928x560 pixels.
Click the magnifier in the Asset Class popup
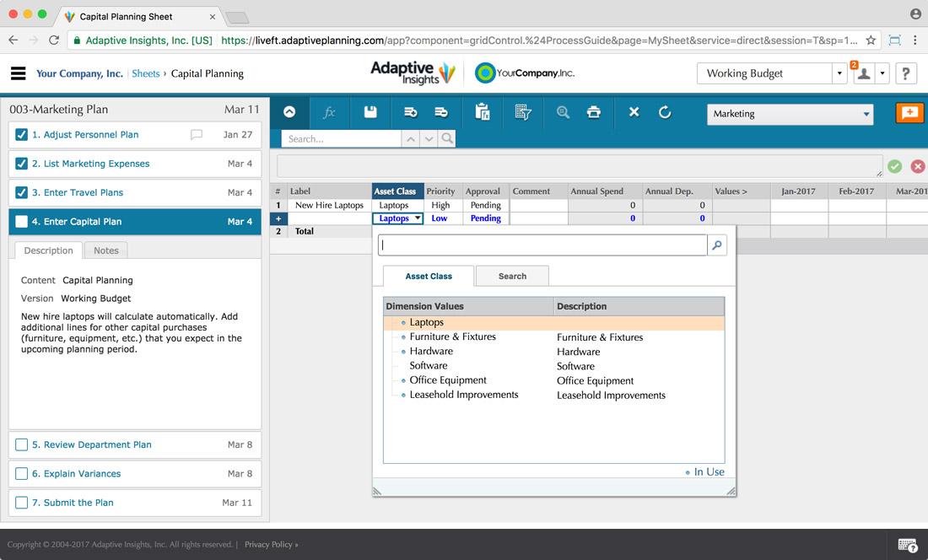point(717,245)
